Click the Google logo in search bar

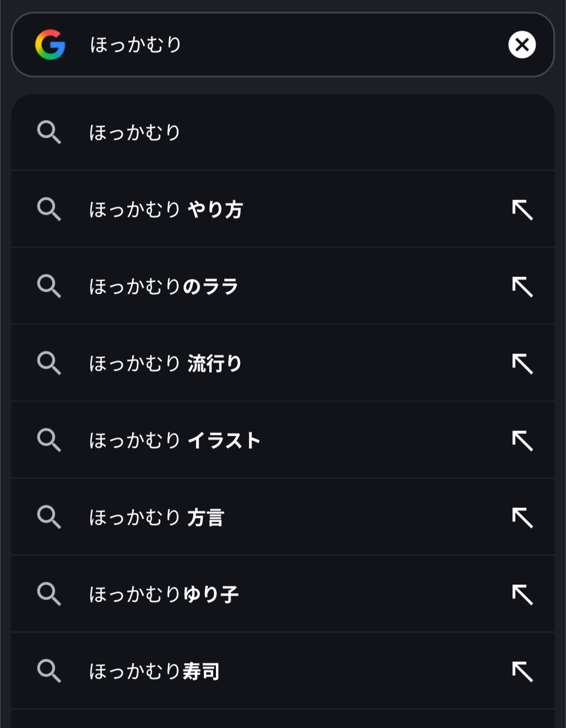pos(50,45)
